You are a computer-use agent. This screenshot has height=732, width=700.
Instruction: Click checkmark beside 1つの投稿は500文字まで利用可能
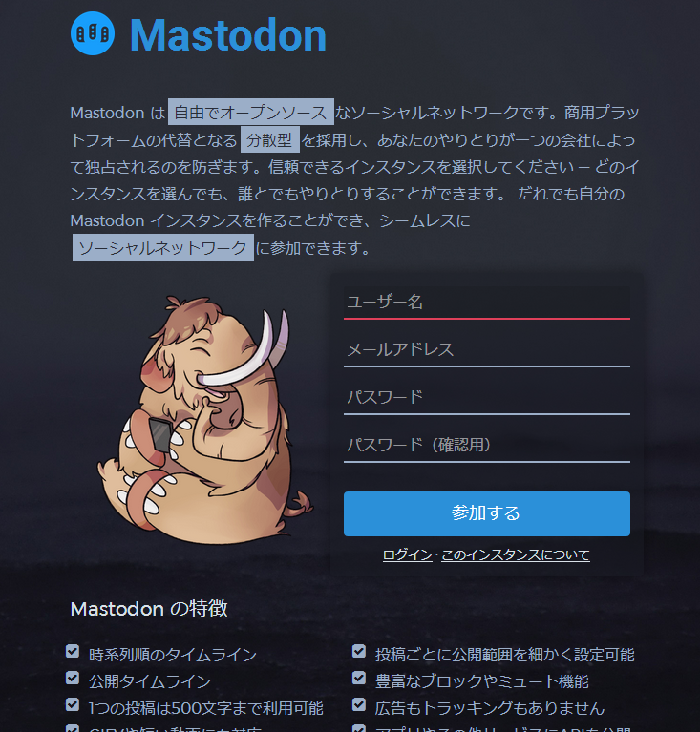73,704
